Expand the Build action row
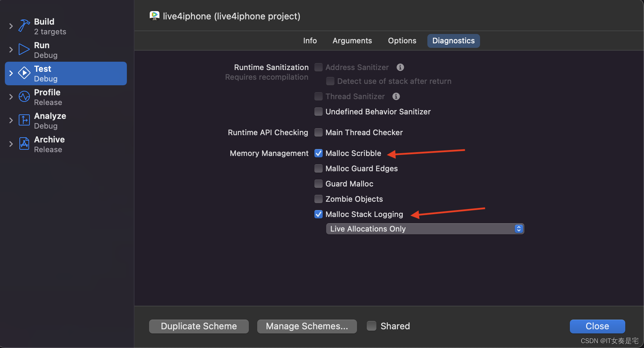The width and height of the screenshot is (644, 348). pos(11,26)
